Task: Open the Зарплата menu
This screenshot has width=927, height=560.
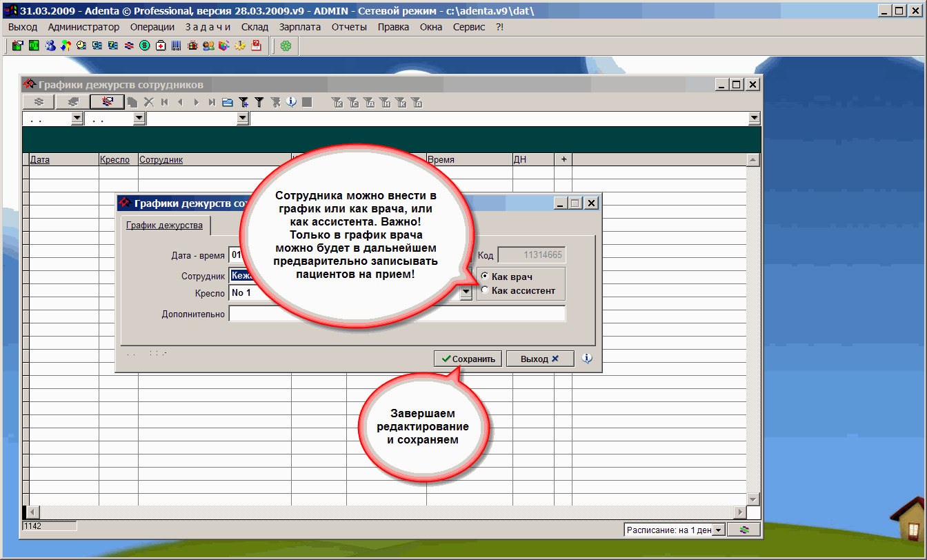Action: [300, 27]
